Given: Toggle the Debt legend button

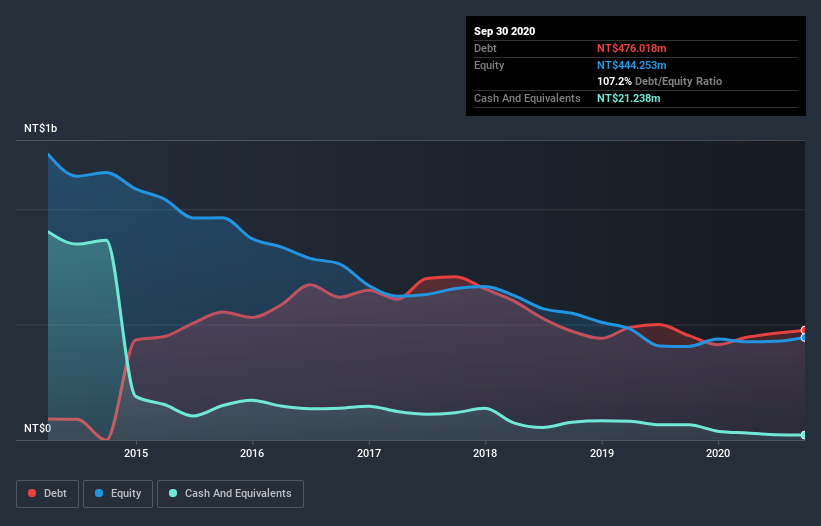Looking at the screenshot, I should (47, 494).
